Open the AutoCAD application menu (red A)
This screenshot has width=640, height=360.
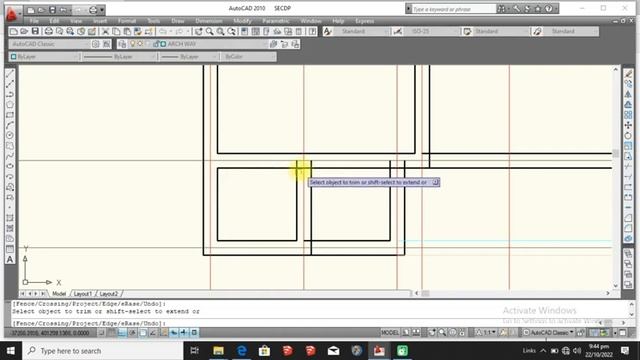12,13
